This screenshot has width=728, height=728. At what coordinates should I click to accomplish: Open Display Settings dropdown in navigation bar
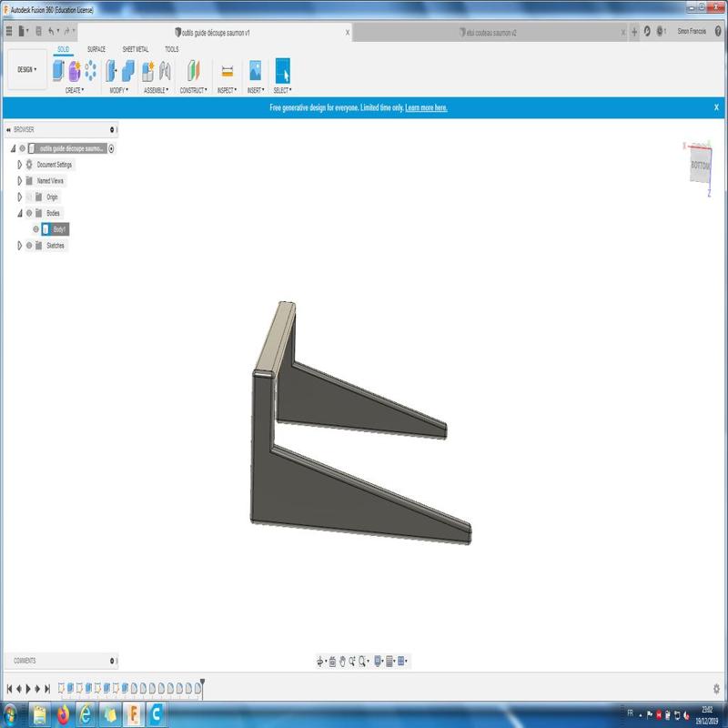(x=379, y=662)
